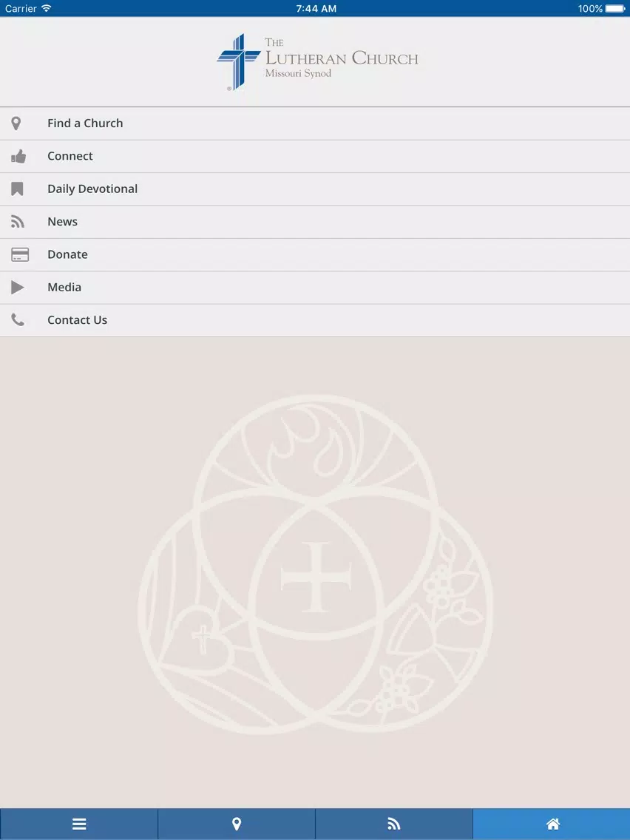Tap the bookmark icon for Daily Devotional
Viewport: 630px width, 840px height.
click(17, 189)
